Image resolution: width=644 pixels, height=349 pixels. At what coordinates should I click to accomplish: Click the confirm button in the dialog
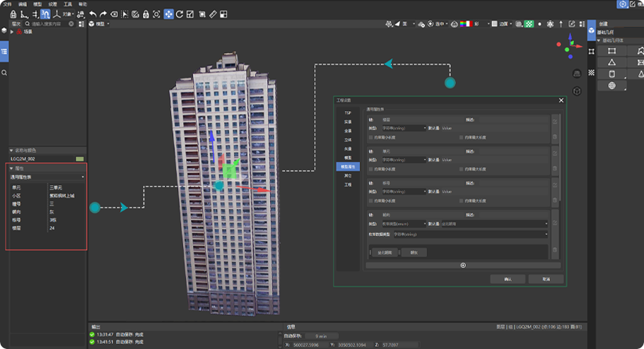[x=508, y=279]
